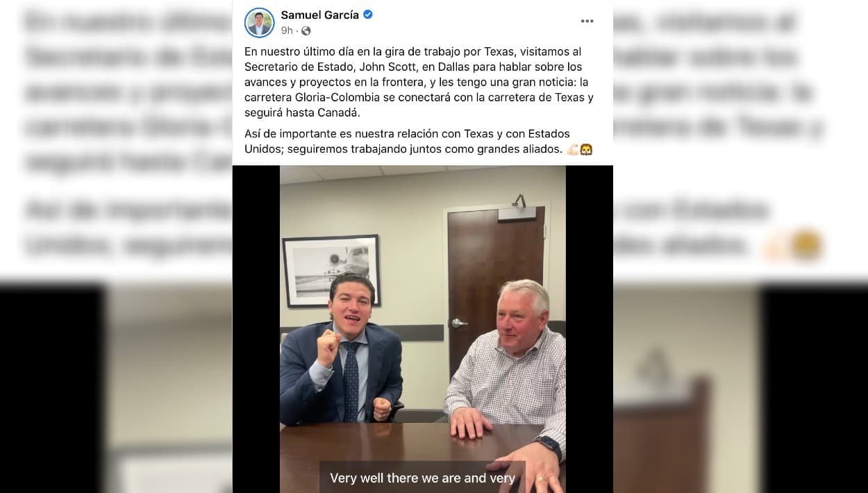This screenshot has height=493, width=868.
Task: Click the flexed biceps emoji
Action: [x=573, y=149]
